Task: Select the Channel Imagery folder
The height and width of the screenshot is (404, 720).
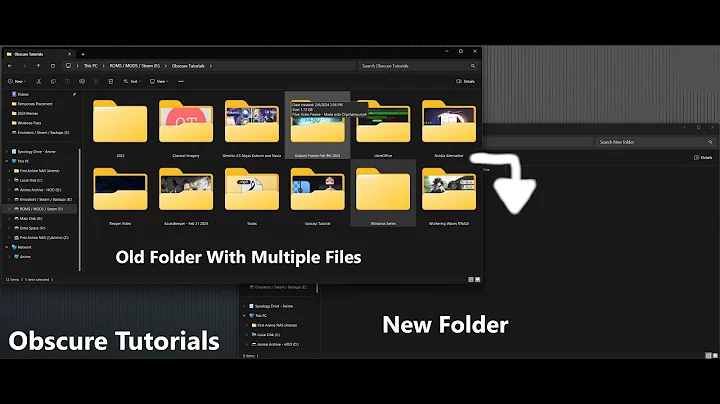Action: point(186,125)
